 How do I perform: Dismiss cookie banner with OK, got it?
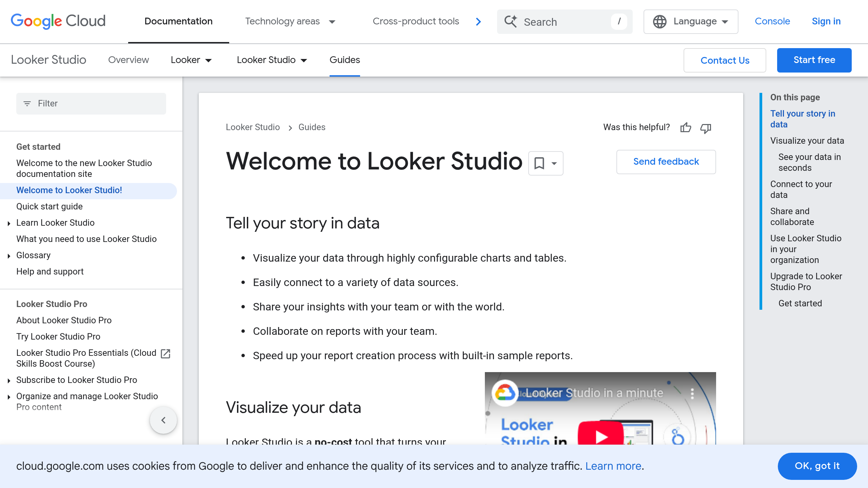[x=817, y=466]
